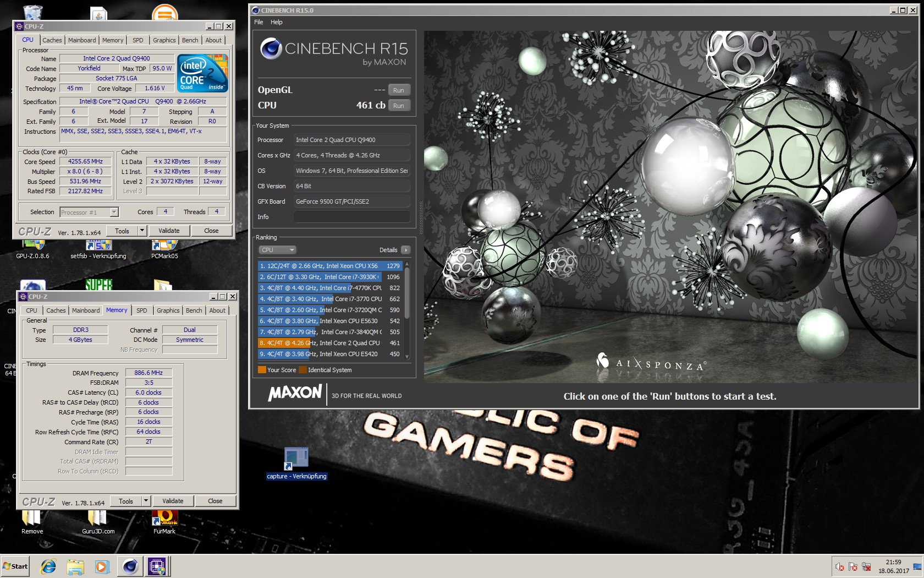The image size is (924, 578).
Task: Open the Bench tab in the CPU-Z CPU window
Action: coord(190,40)
